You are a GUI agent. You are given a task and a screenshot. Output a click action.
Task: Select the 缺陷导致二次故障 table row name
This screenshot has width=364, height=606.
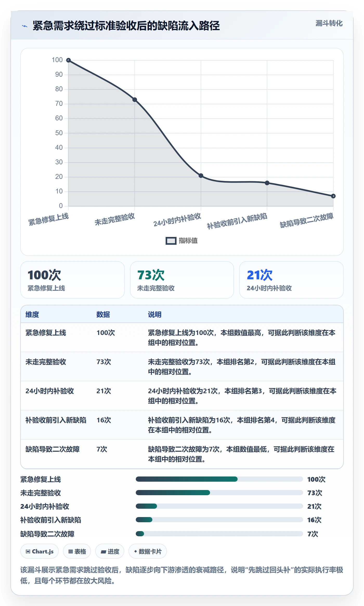point(53,449)
